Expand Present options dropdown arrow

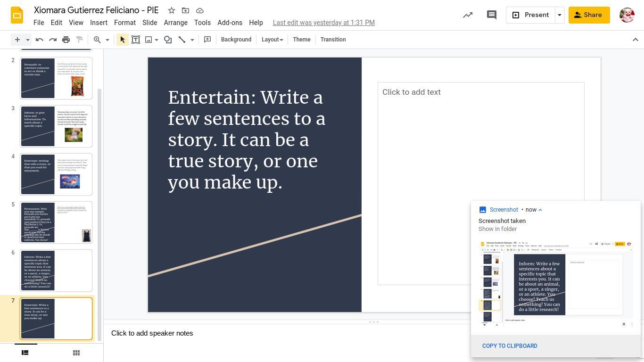pyautogui.click(x=560, y=15)
